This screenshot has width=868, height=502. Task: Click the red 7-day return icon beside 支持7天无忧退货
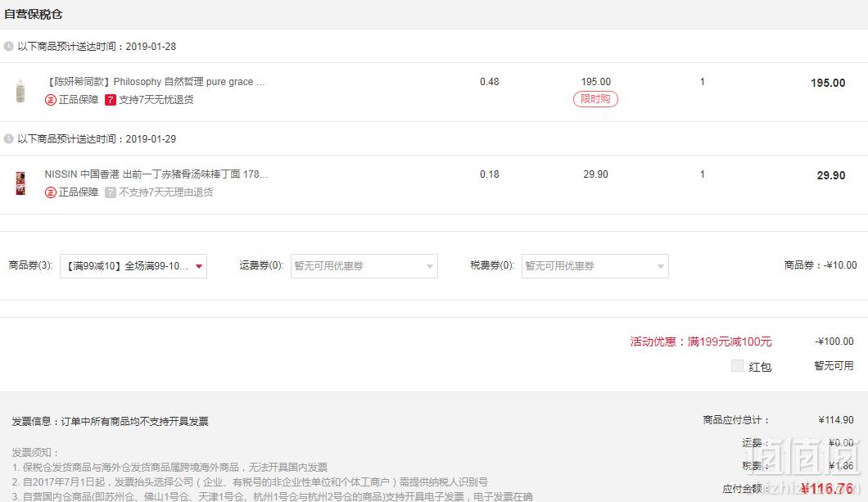tap(111, 100)
